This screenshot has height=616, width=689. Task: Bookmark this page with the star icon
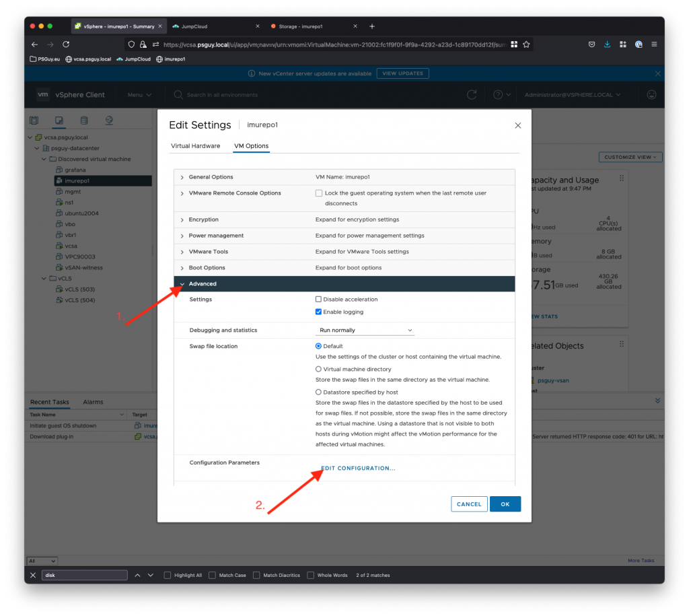526,44
